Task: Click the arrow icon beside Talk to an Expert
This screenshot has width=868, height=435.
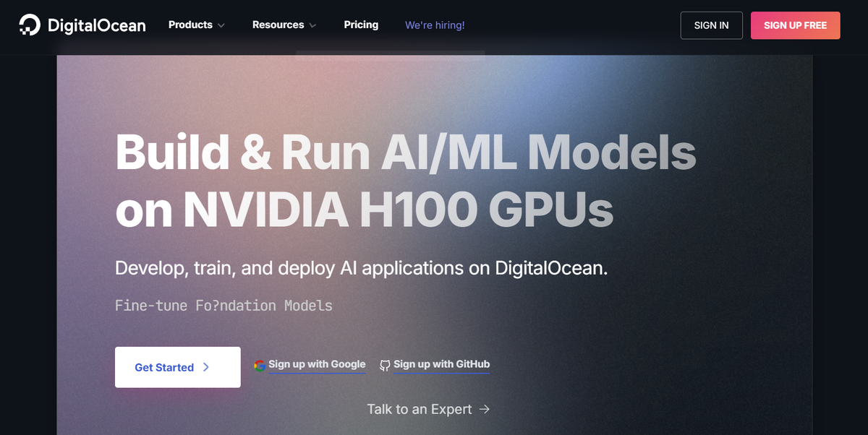Action: 485,409
